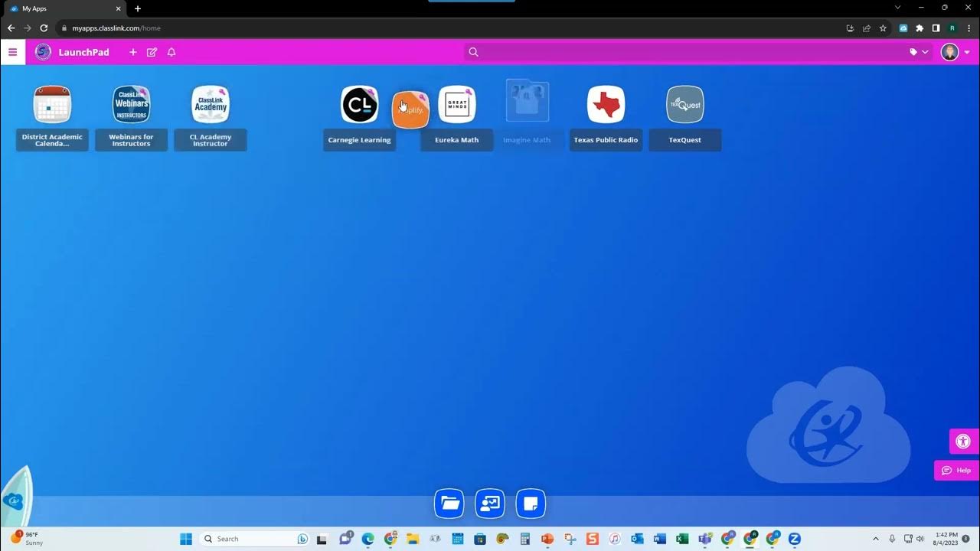Open the faded Imagine Math app
This screenshot has width=980, height=551.
click(528, 102)
